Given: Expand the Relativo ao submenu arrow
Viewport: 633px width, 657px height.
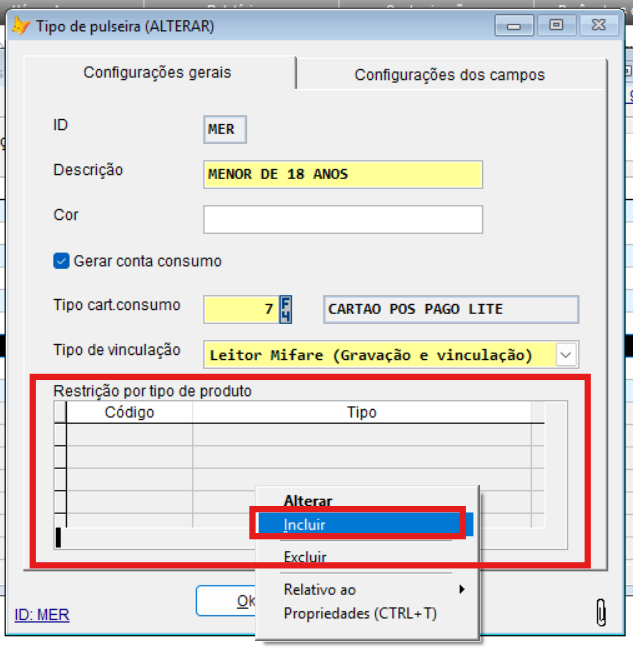Looking at the screenshot, I should coord(461,590).
